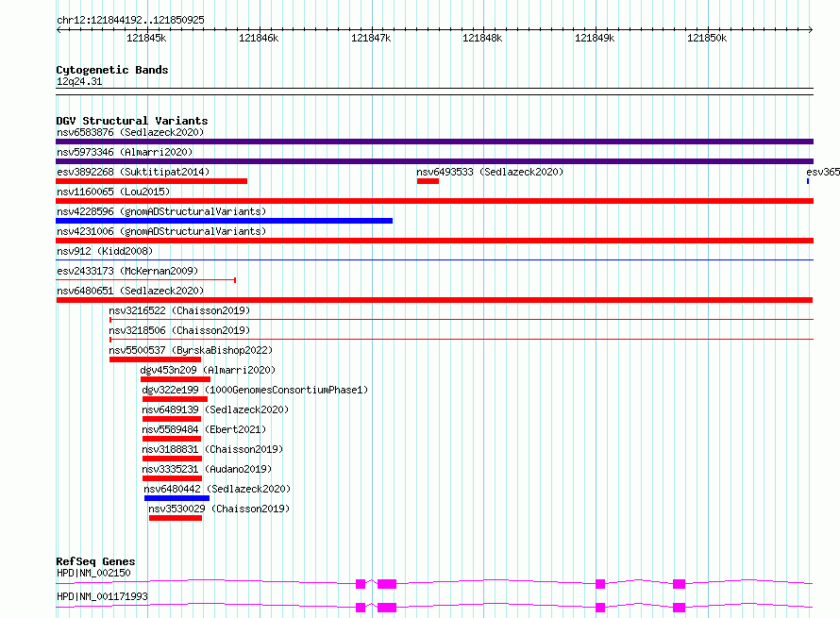Select the DGV Structural Variants track title
This screenshot has width=840, height=618.
pos(132,121)
